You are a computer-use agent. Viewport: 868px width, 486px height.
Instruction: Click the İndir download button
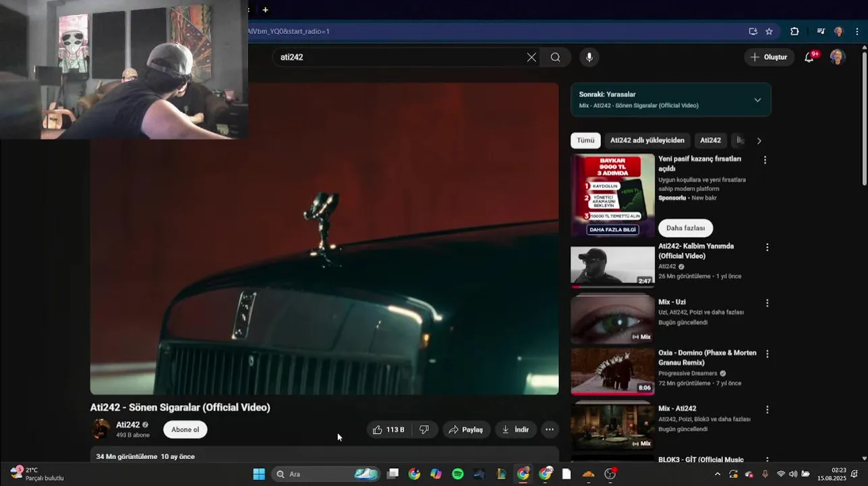click(x=516, y=429)
